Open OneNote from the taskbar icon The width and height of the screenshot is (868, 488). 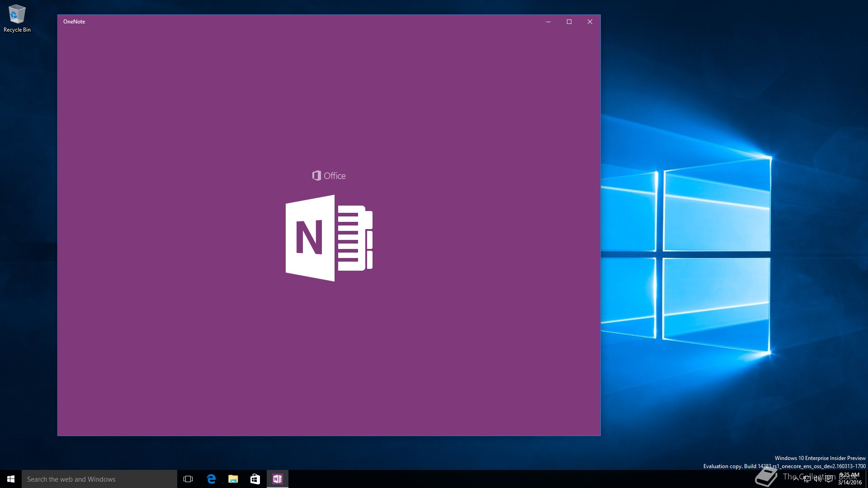pyautogui.click(x=277, y=479)
